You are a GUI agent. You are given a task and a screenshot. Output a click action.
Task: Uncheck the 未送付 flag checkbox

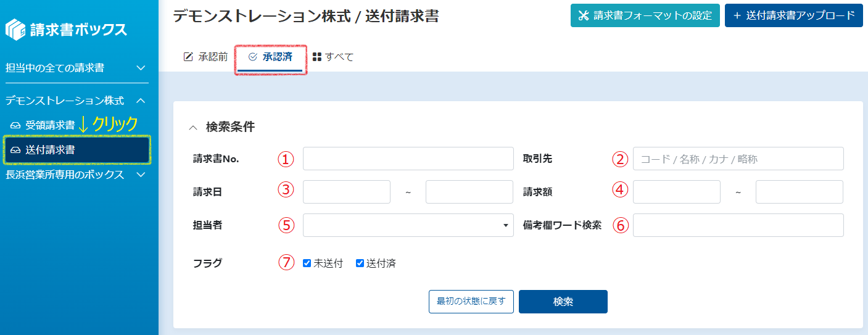307,263
